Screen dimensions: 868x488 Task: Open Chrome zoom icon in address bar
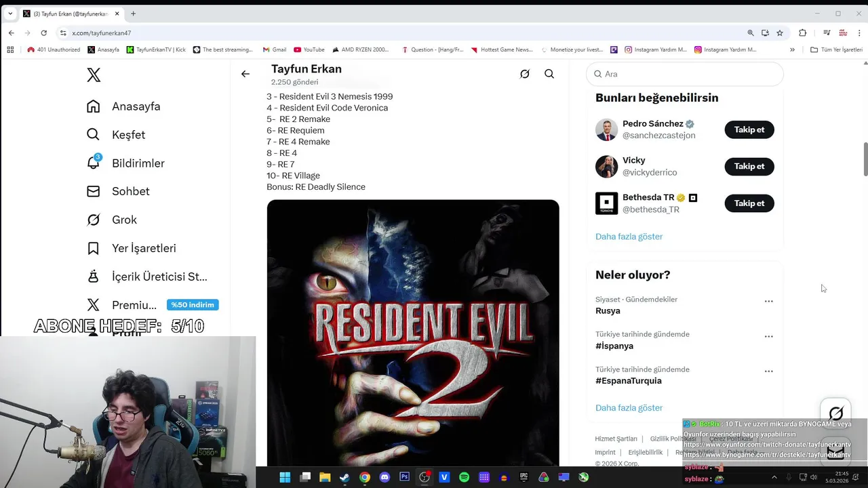pyautogui.click(x=751, y=33)
